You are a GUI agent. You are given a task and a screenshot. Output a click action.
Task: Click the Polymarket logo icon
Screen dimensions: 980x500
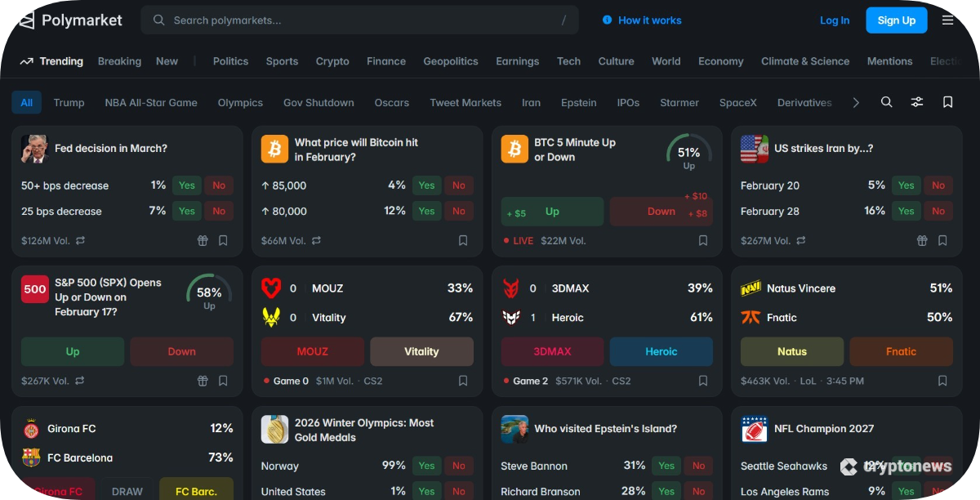click(27, 20)
